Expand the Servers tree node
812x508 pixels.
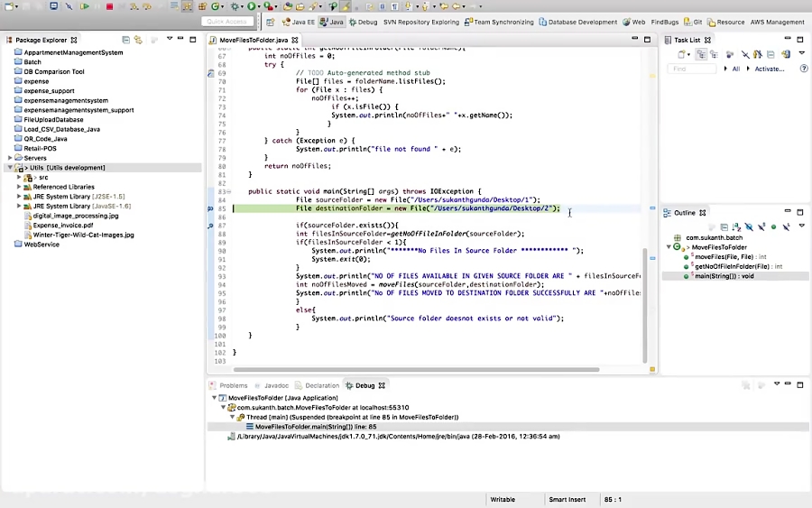pos(10,158)
